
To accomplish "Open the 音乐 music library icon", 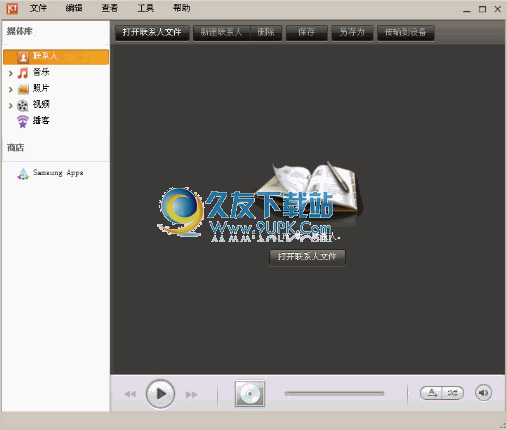I will coord(23,73).
